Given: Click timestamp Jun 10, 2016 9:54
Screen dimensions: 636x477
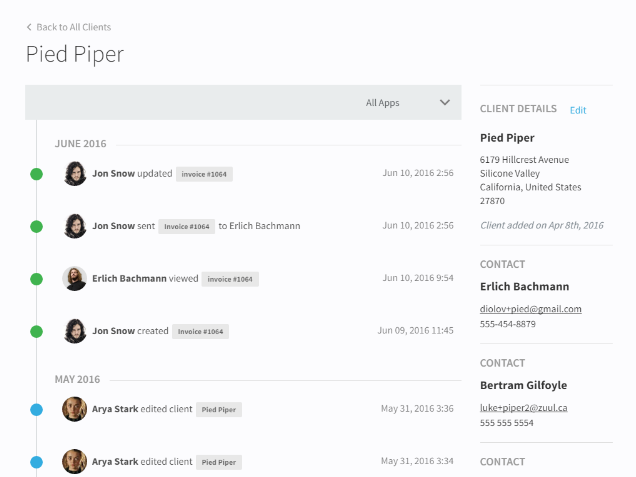Looking at the screenshot, I should tap(418, 278).
